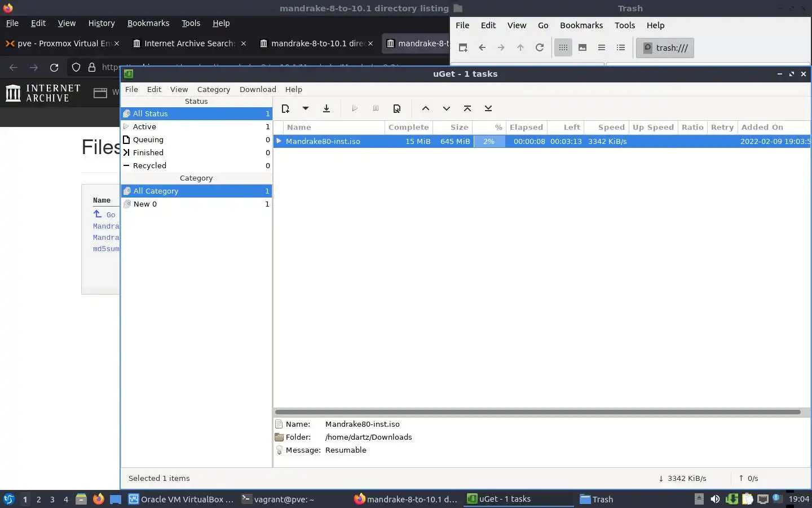Select All Status in the Status list
The image size is (812, 508).
coord(196,113)
